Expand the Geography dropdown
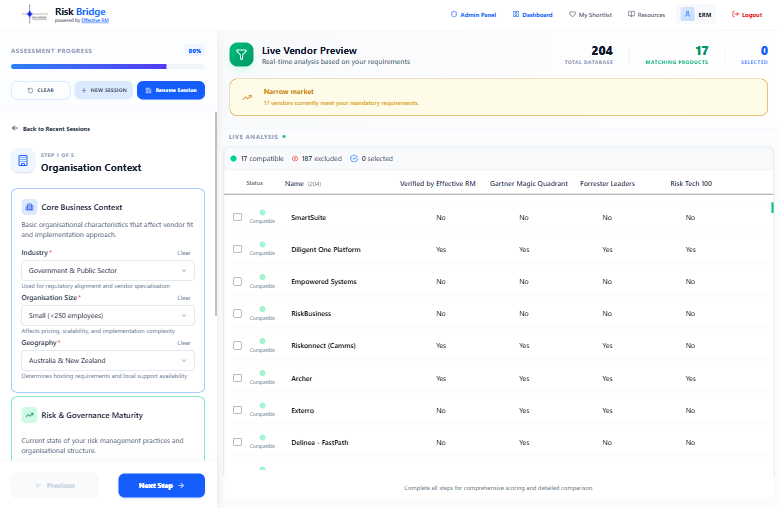The height and width of the screenshot is (508, 780). (x=108, y=360)
